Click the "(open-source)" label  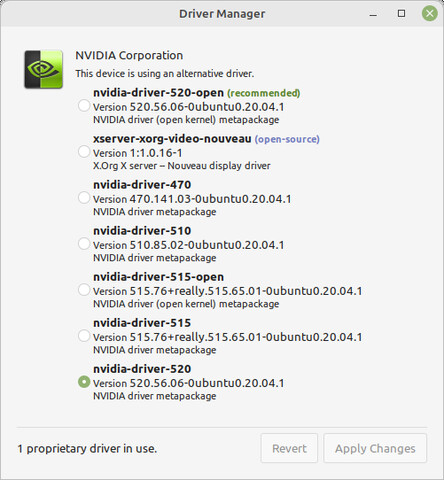point(287,139)
